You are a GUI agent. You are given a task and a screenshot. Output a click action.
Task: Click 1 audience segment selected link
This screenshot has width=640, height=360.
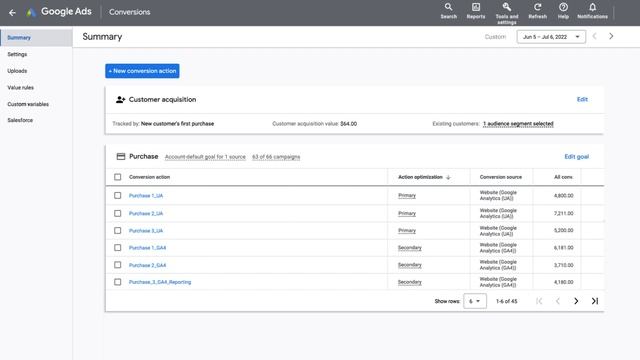click(518, 124)
